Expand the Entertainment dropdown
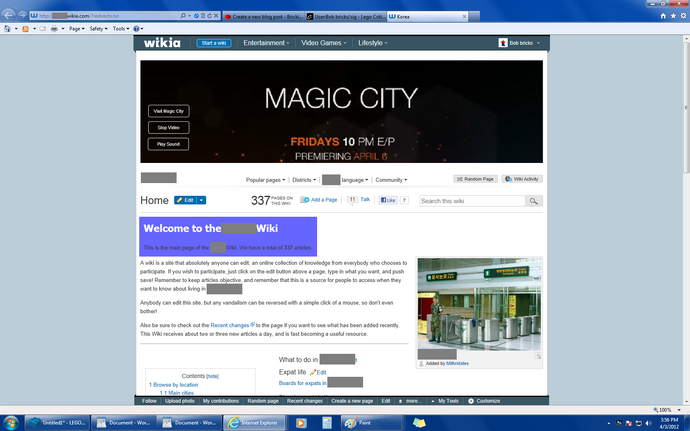Screen dimensions: 690x431 266,43
